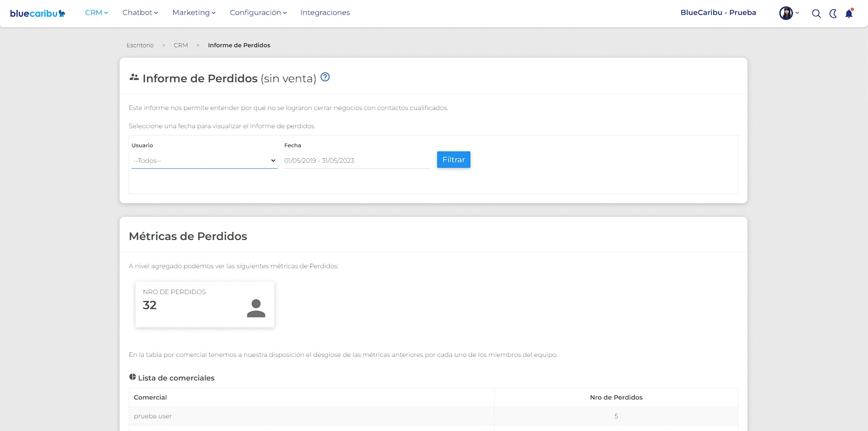Open the Configuración menu
This screenshot has width=868, height=431.
pos(258,13)
